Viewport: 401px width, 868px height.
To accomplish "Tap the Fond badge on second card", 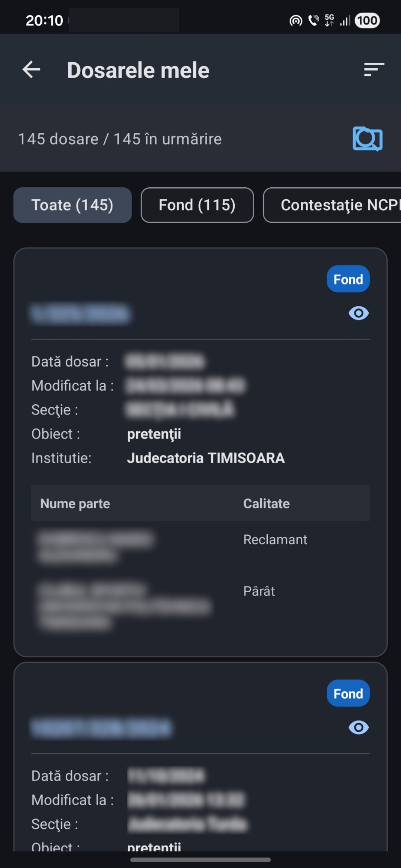I will (x=348, y=693).
